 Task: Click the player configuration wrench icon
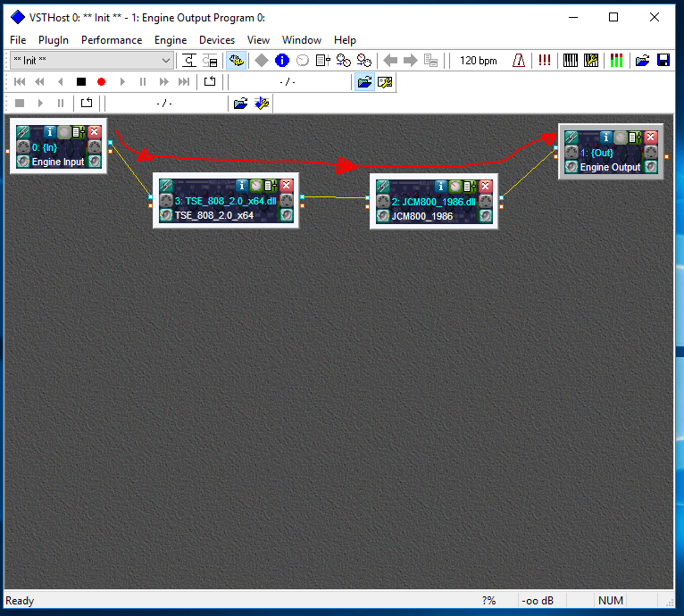point(385,81)
